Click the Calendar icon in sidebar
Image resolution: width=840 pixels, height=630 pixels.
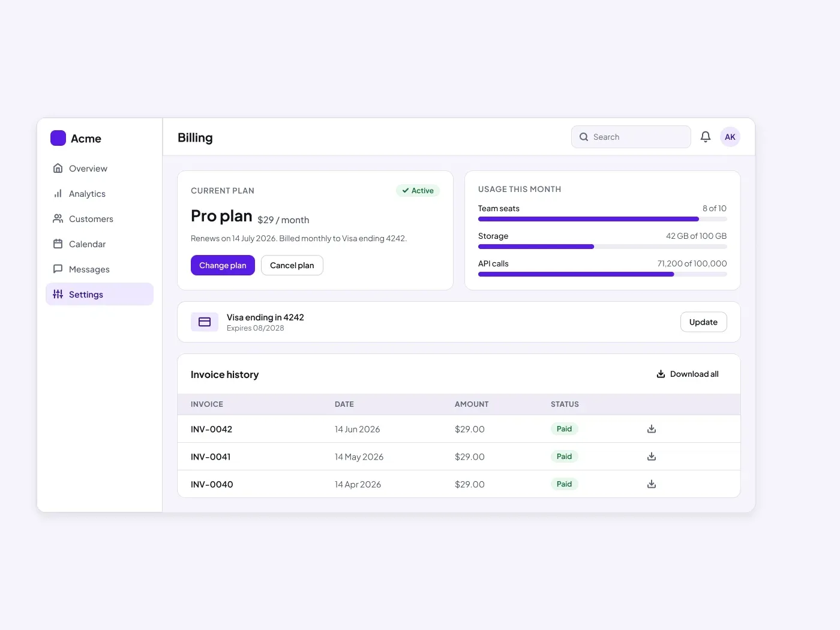coord(58,244)
